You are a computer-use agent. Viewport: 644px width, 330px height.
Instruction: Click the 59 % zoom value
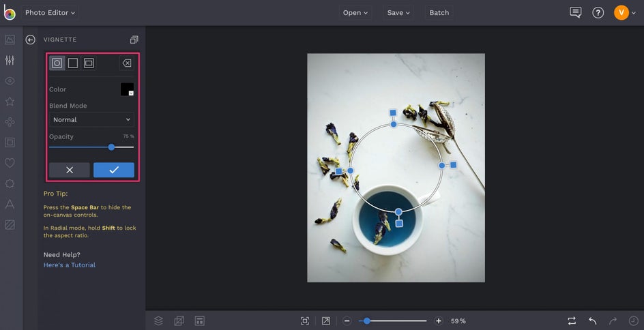tap(458, 321)
